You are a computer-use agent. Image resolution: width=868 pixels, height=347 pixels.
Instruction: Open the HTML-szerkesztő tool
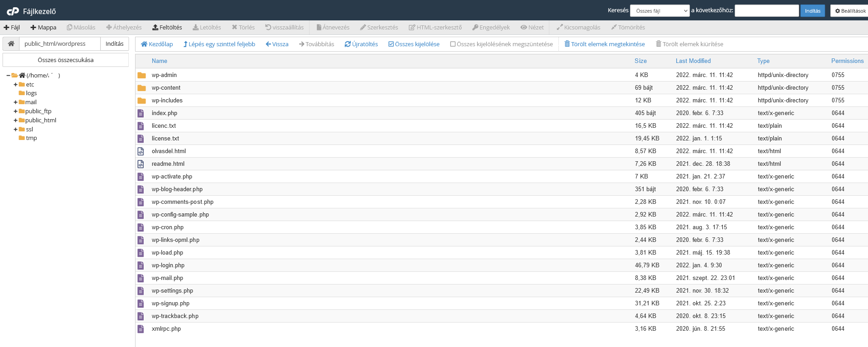pos(435,27)
